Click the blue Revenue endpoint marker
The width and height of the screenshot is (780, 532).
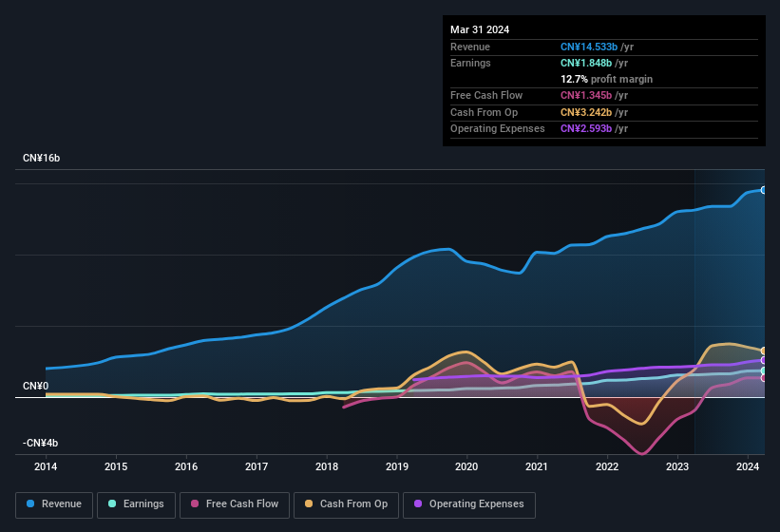(763, 190)
